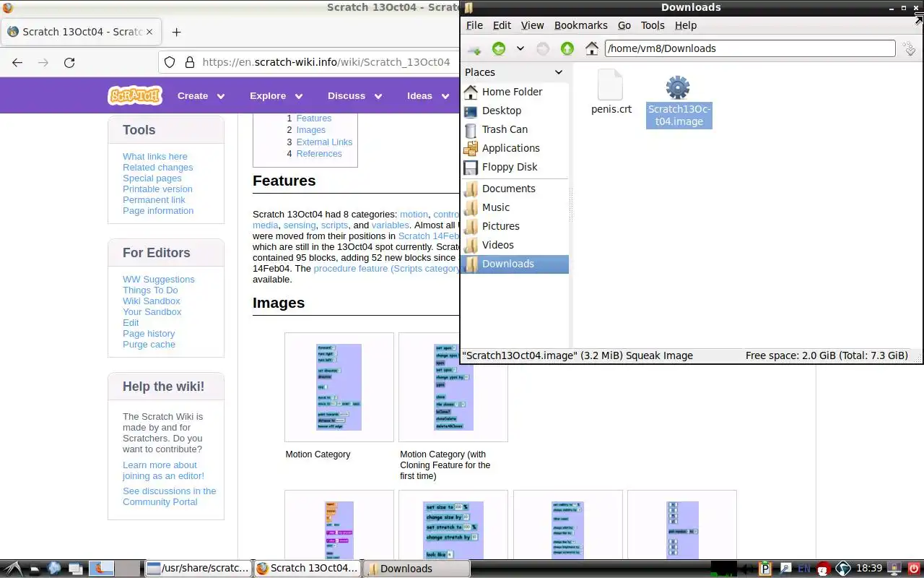Switch to /usr/share/scratch taskbar window
The height and width of the screenshot is (578, 924).
pos(198,569)
